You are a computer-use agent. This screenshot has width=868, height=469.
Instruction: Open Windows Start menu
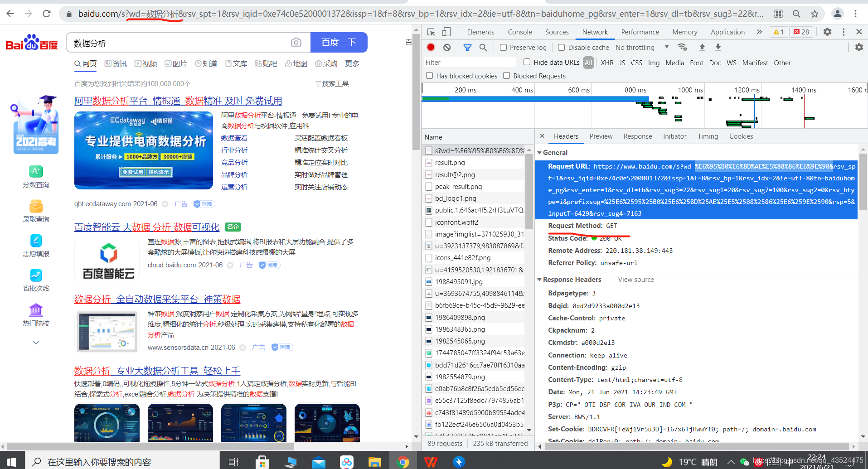tap(11, 462)
